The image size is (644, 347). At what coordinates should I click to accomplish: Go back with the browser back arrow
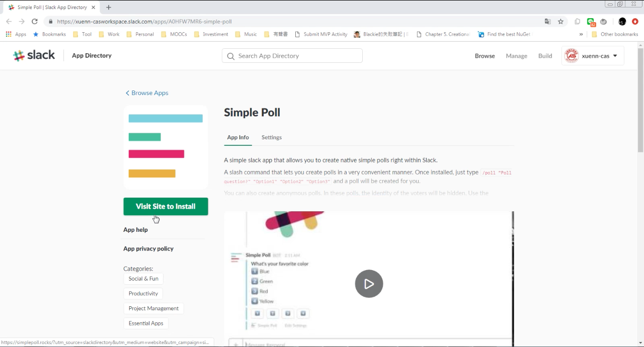click(9, 22)
